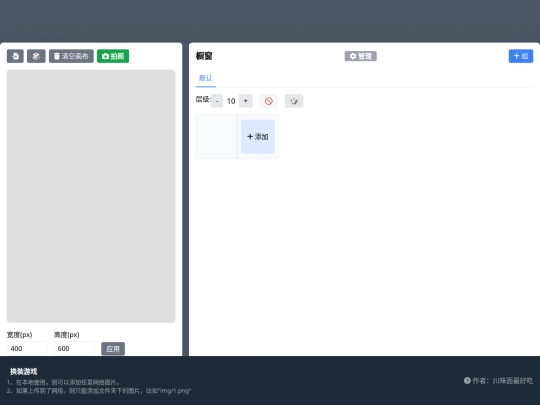Viewport: 540px width, 405px height.
Task: Decrease the layer level with the minus button
Action: [217, 101]
